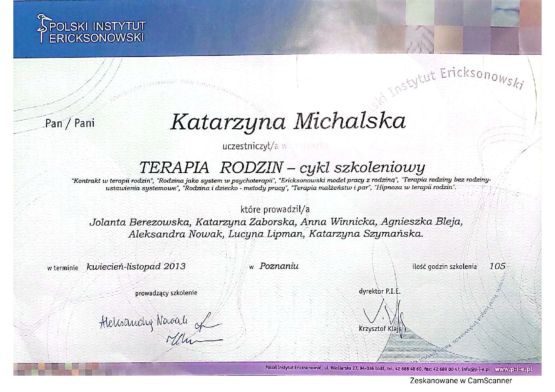
Task: Click the 'ilość godzin szkolenia' label
Action: point(445,266)
